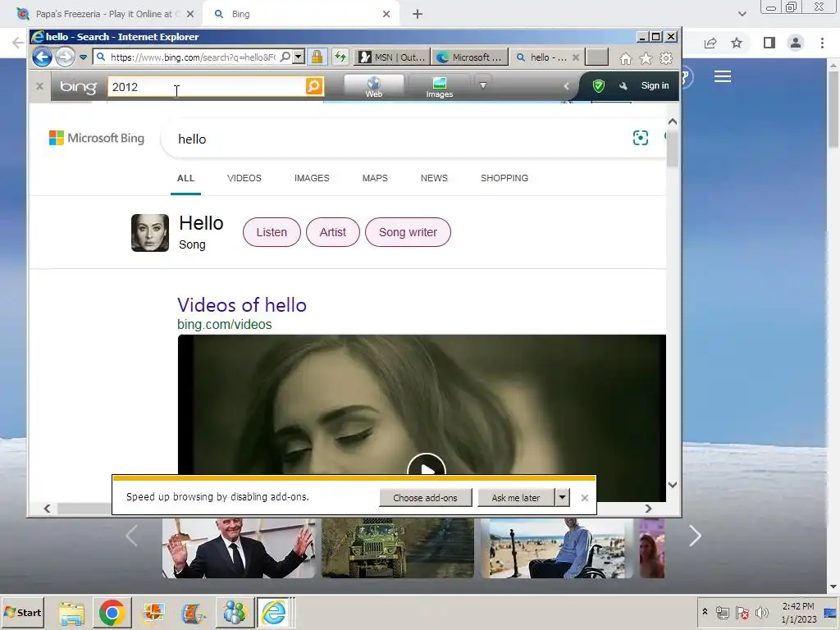Open a new Chrome tab
Viewport: 840px width, 630px height.
coord(418,15)
